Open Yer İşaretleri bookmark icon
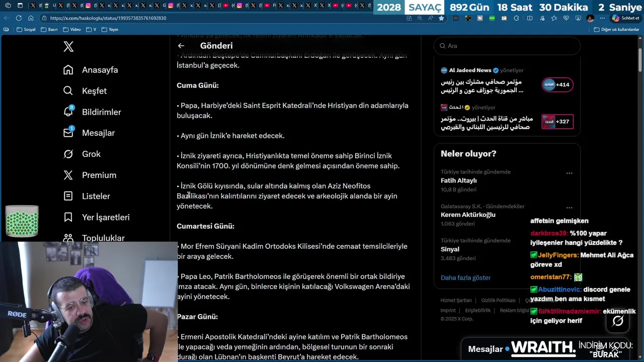 tap(68, 217)
